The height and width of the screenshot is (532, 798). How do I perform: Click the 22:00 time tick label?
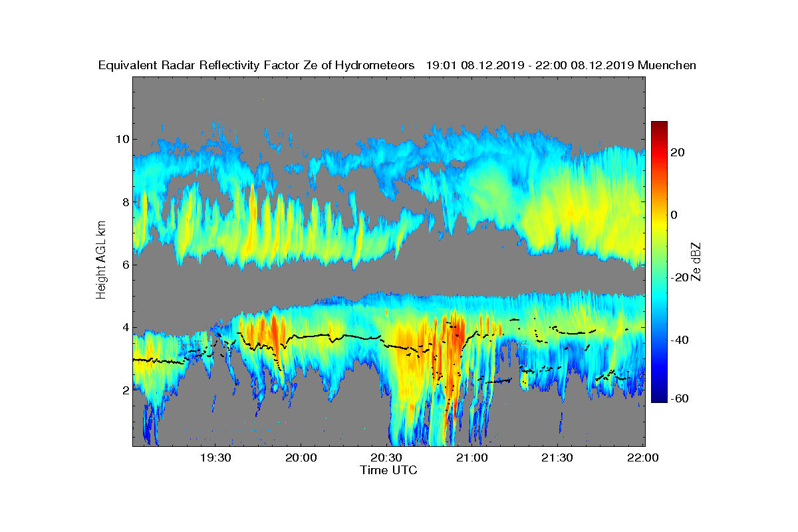[643, 458]
